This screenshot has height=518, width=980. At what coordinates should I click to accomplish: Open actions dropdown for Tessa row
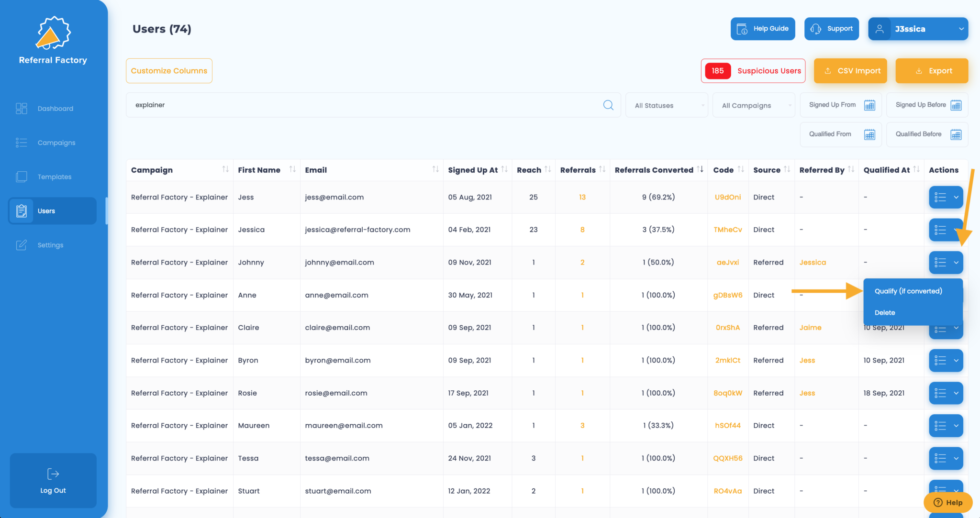click(x=946, y=458)
